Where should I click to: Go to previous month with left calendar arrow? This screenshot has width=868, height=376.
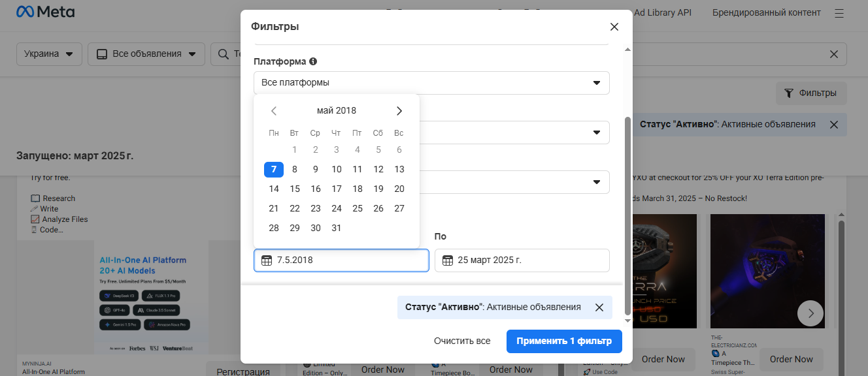[274, 110]
